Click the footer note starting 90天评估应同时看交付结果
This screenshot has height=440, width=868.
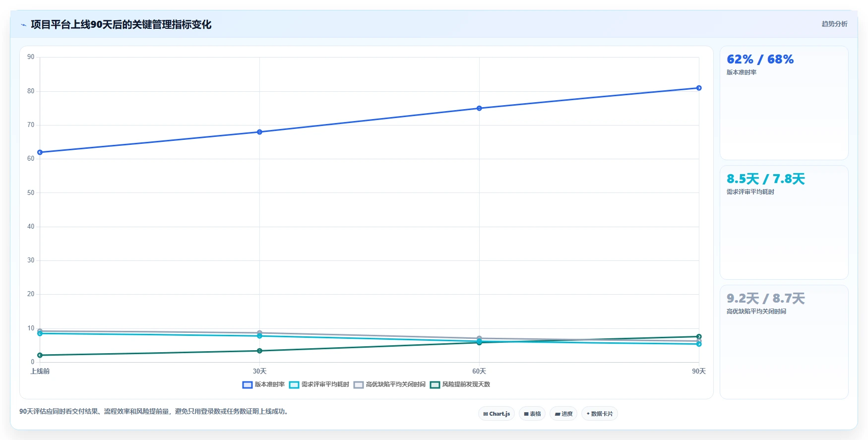[x=154, y=411]
